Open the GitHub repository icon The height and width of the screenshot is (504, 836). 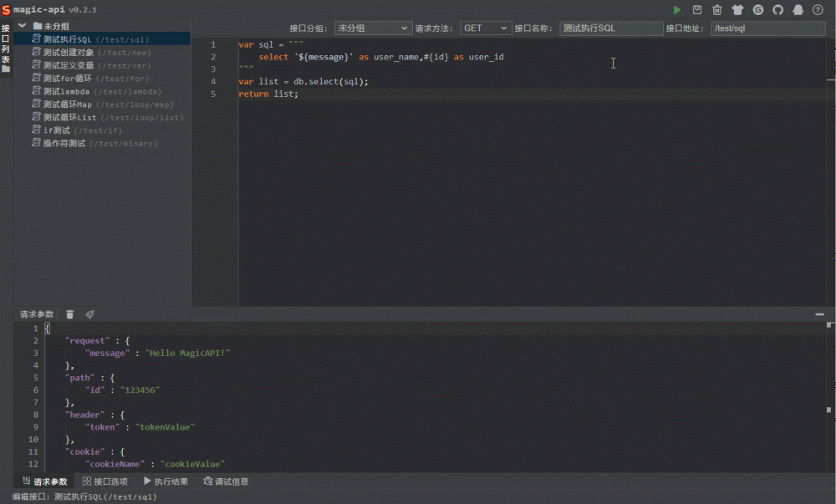coord(778,10)
